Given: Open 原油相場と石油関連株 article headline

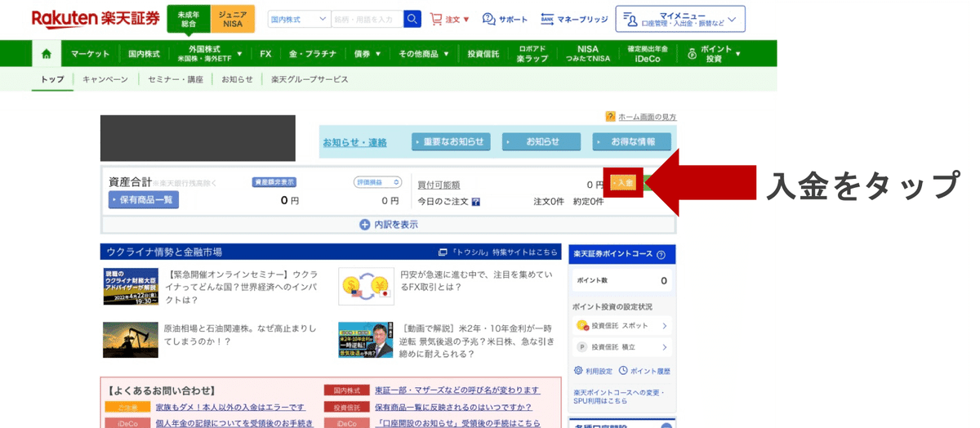Looking at the screenshot, I should [240, 334].
